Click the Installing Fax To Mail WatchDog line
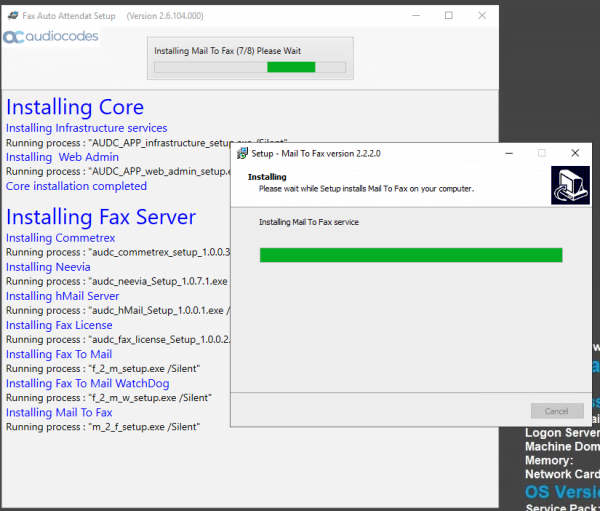Image resolution: width=600 pixels, height=511 pixels. (87, 383)
